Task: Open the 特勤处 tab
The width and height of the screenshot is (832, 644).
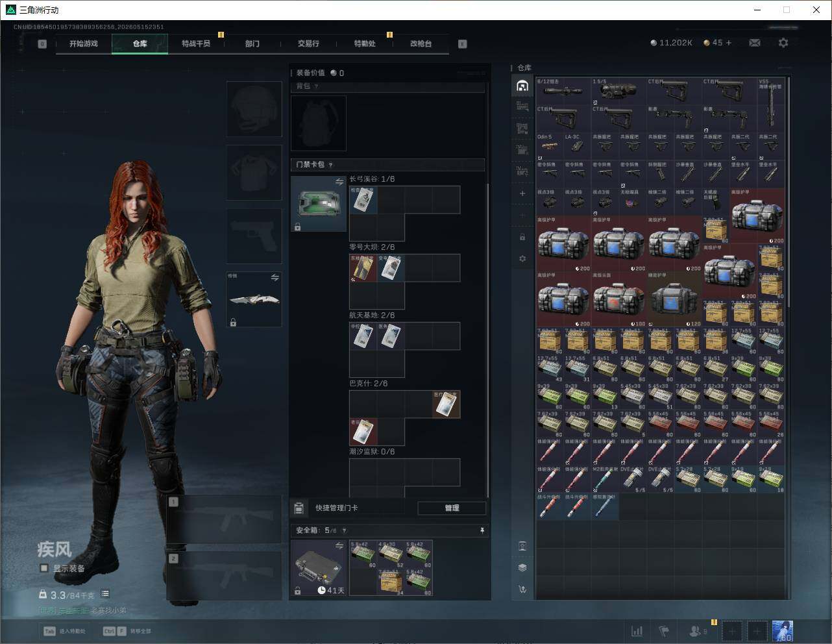Action: pyautogui.click(x=365, y=43)
